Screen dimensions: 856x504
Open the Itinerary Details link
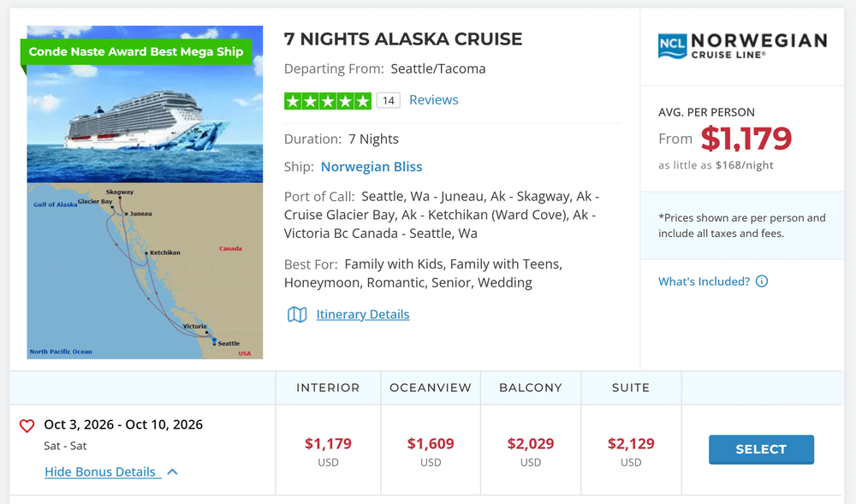pos(362,315)
